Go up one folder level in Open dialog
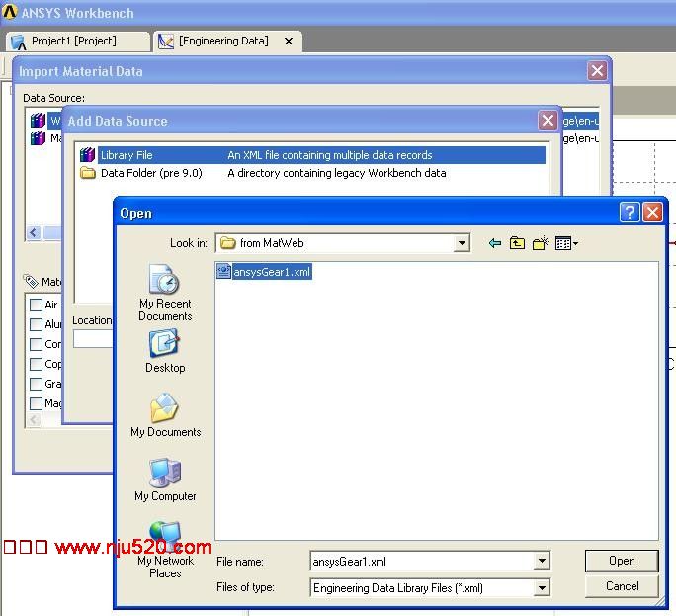 click(x=517, y=243)
